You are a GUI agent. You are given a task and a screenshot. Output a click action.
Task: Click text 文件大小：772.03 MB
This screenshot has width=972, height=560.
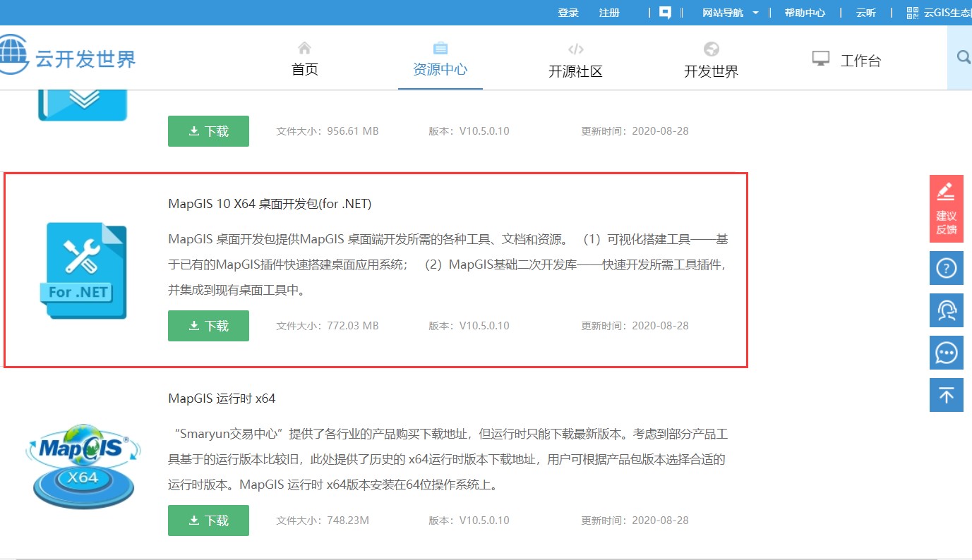coord(328,326)
